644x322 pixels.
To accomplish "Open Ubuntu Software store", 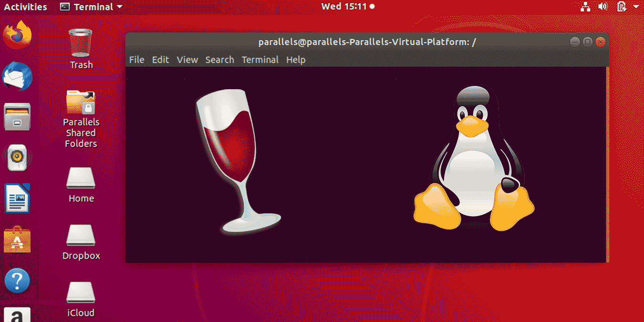I will coord(18,240).
